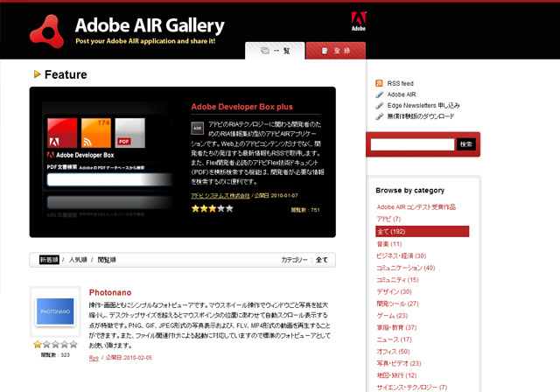Rate Photonano with the fifth star
This screenshot has width=560, height=392.
73,344
